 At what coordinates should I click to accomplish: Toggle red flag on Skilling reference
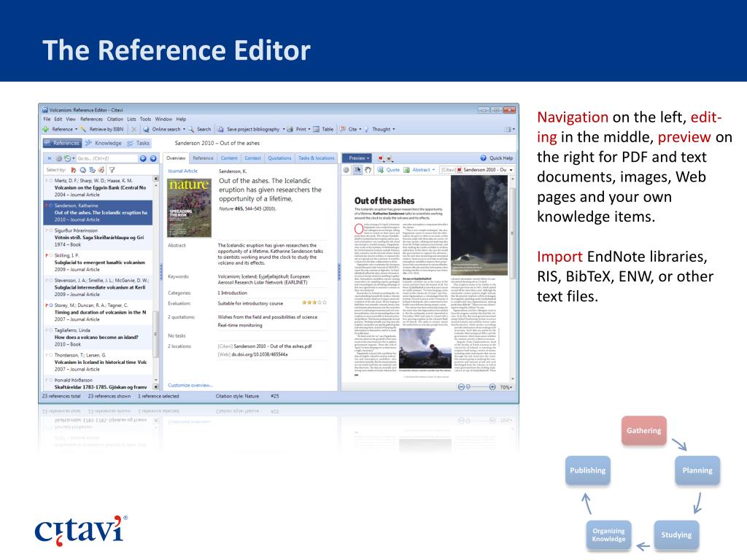47,256
